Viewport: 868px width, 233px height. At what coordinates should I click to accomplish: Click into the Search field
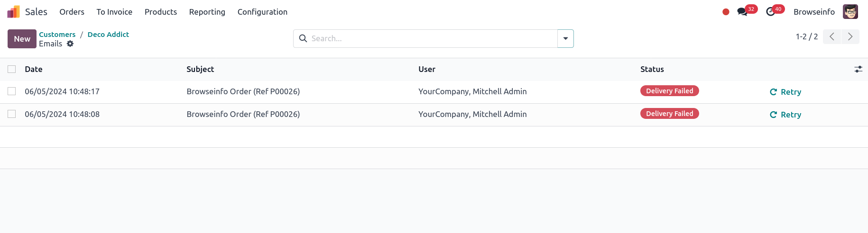pyautogui.click(x=432, y=38)
